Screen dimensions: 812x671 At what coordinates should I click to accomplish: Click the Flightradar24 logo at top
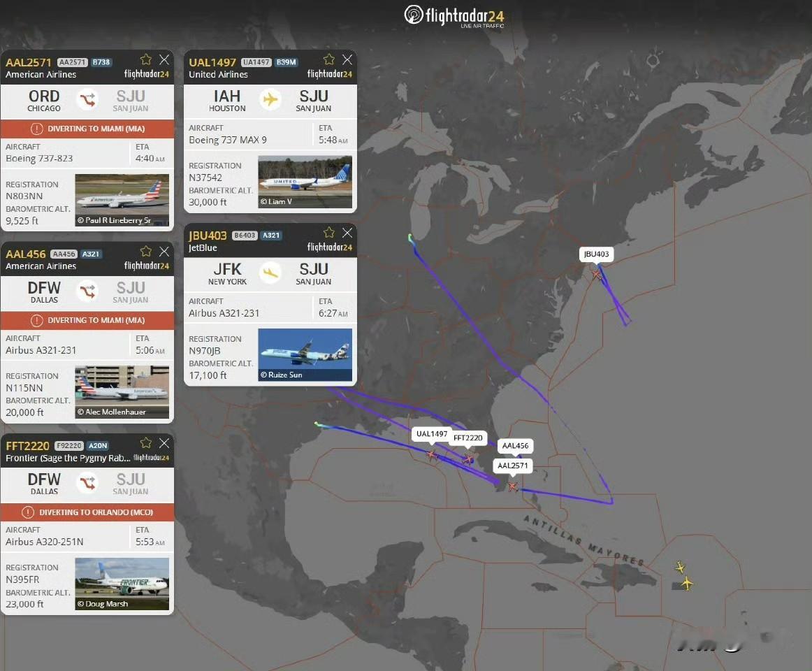[x=454, y=16]
